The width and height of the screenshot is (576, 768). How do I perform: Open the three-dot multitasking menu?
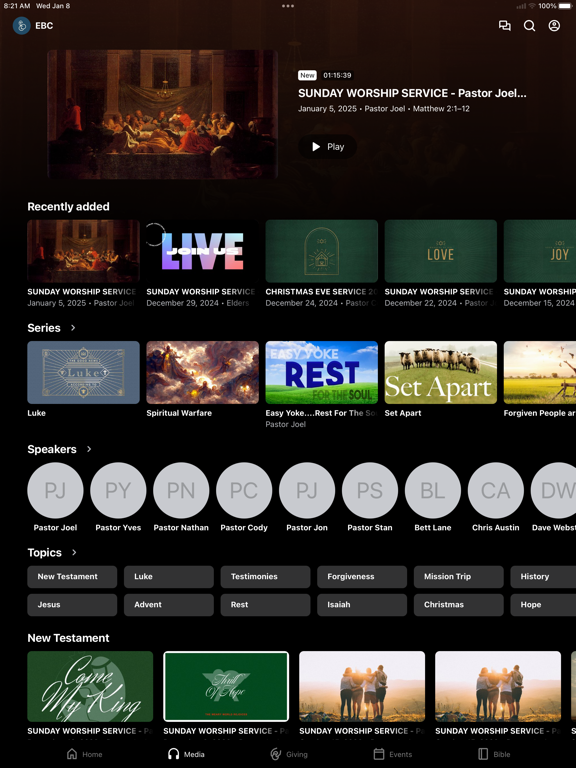[x=288, y=6]
